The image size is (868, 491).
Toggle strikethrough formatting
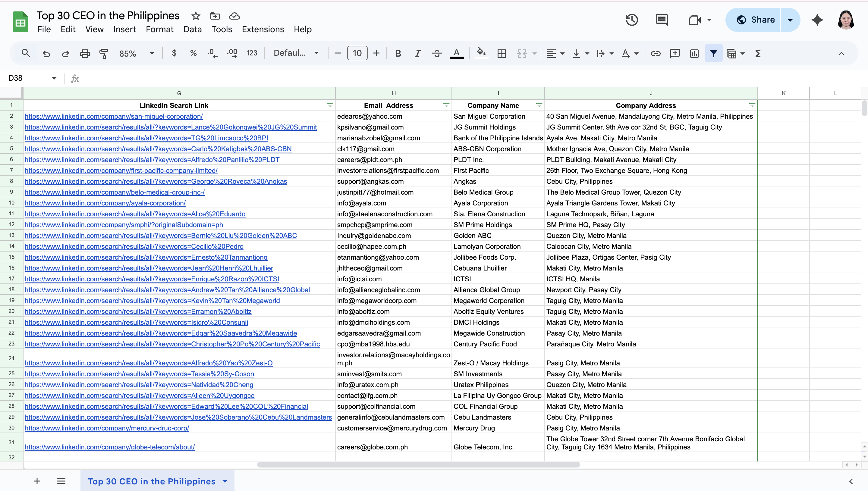(437, 53)
